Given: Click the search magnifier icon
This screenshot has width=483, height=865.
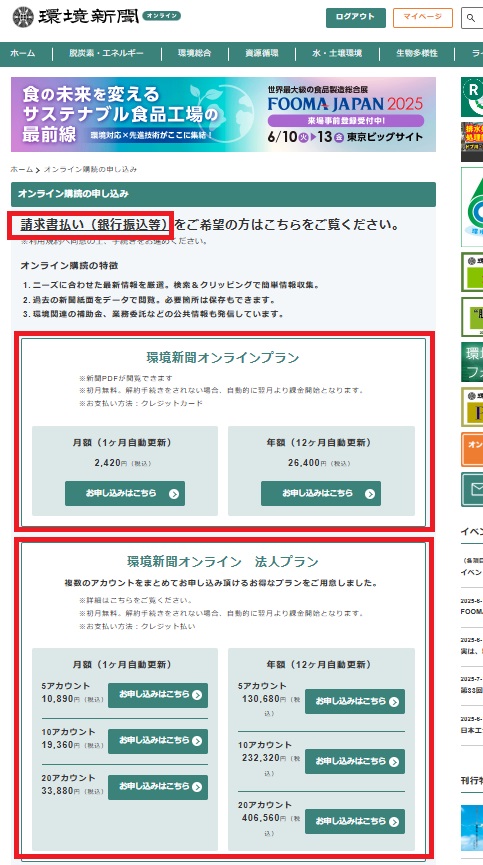Looking at the screenshot, I should point(471,18).
